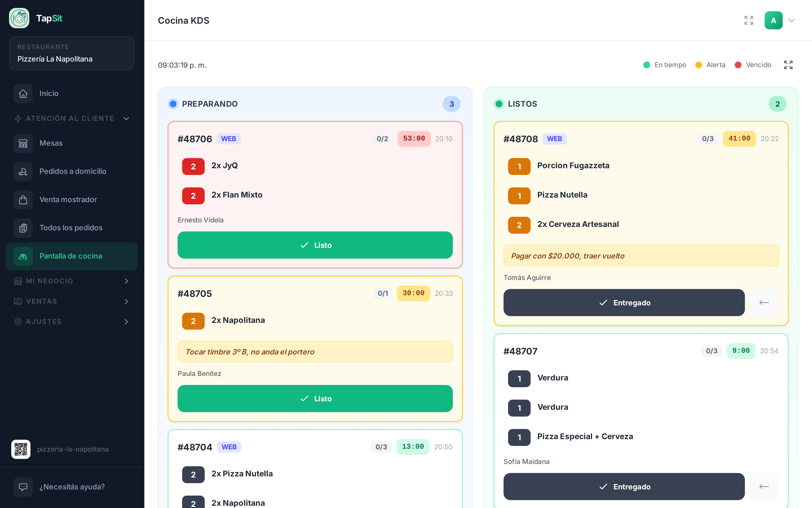
Task: Click the back arrow on order #48707
Action: 764,487
